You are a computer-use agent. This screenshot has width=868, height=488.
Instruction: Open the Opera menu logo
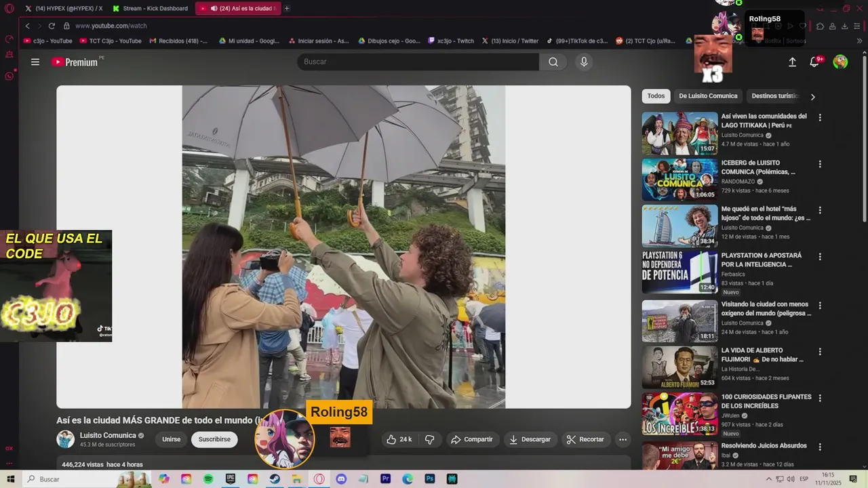pos(9,8)
